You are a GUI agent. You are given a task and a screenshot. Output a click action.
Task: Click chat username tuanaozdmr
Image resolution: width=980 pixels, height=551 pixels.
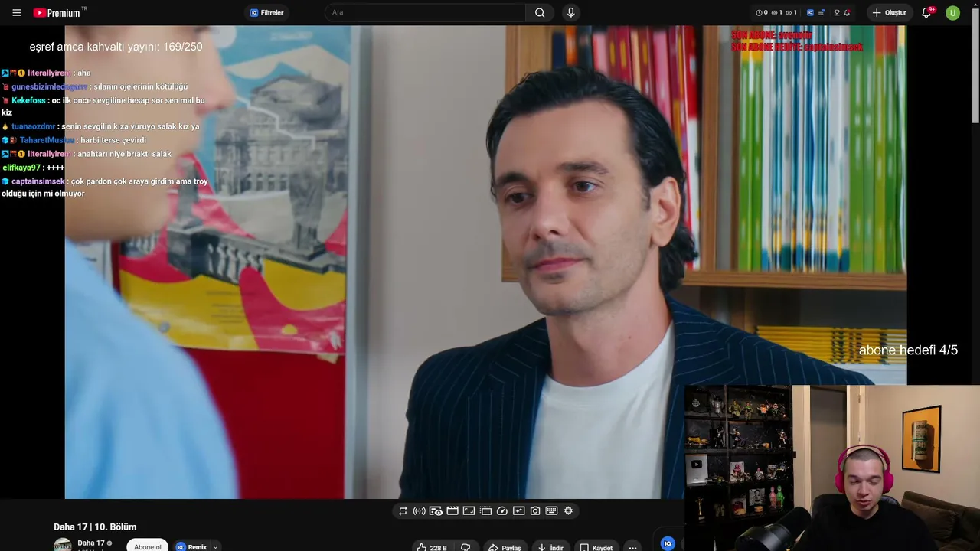[x=33, y=126]
